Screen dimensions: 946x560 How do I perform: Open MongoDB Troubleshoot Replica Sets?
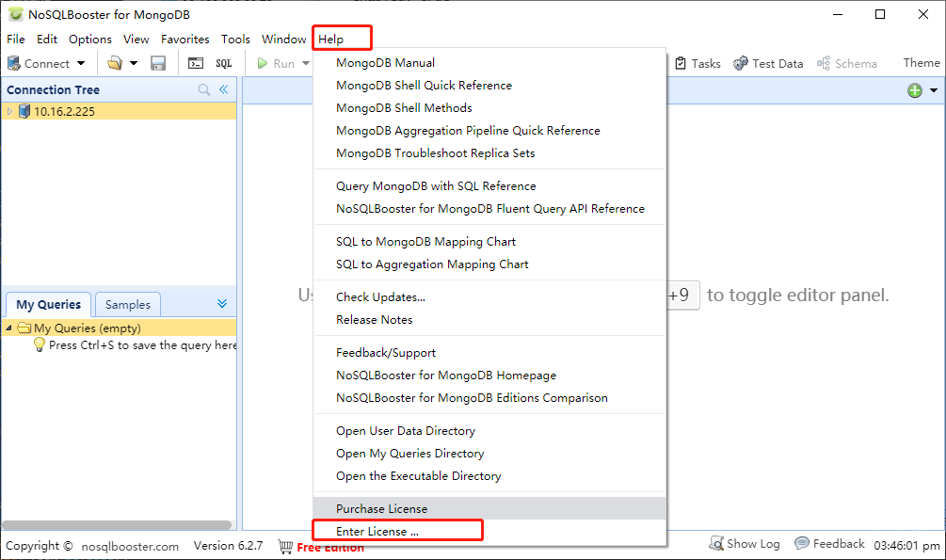click(489, 153)
